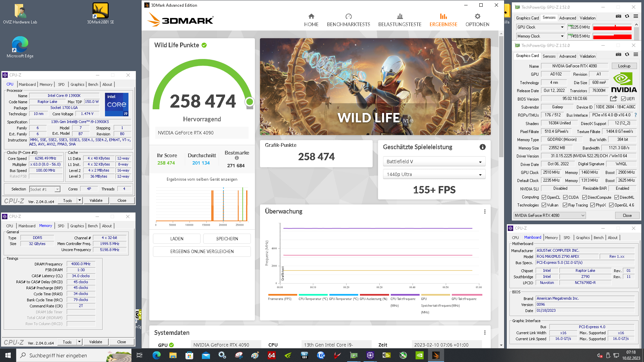
Task: Open the GPU Clock sensor dropdown in GPU-Z
Action: (541, 27)
